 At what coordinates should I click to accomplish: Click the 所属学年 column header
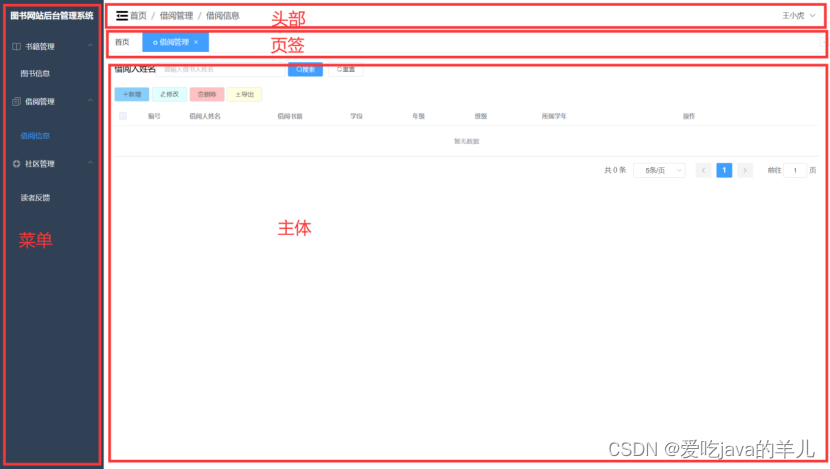point(554,116)
